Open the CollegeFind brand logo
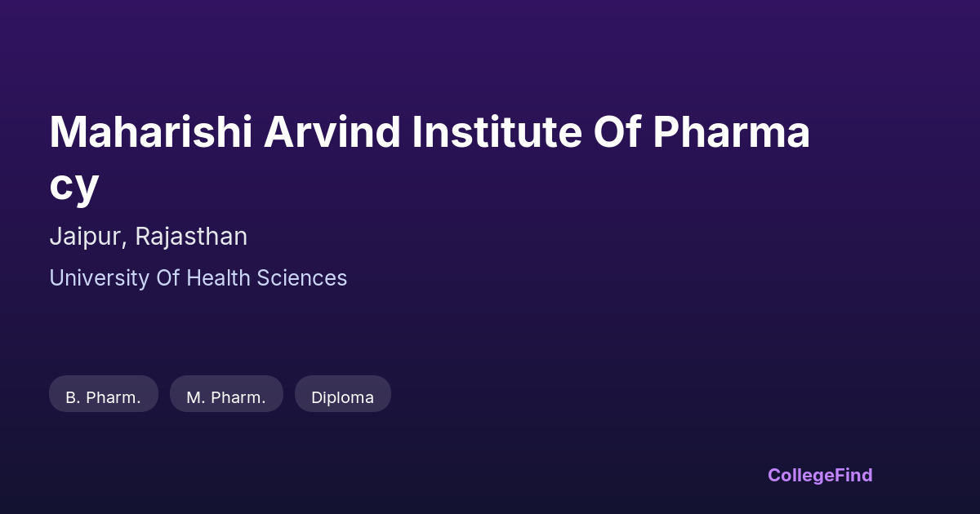The height and width of the screenshot is (514, 980). (x=820, y=475)
